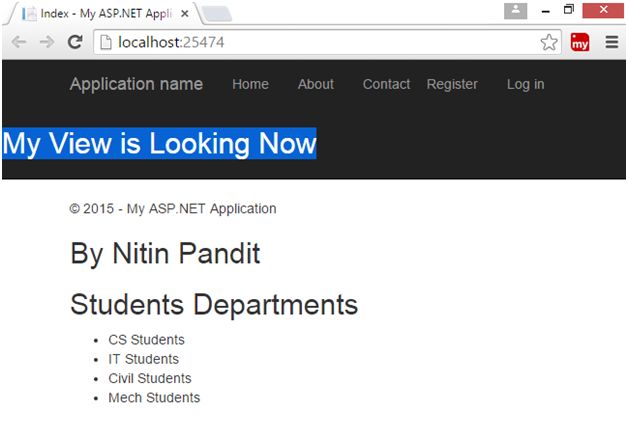Click the browser Back arrow
Image resolution: width=628 pixels, height=440 pixels.
(19, 42)
